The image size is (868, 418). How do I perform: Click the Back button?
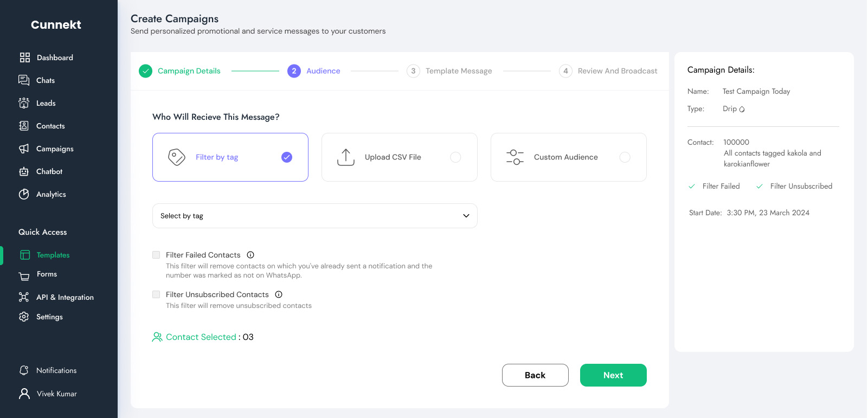535,375
